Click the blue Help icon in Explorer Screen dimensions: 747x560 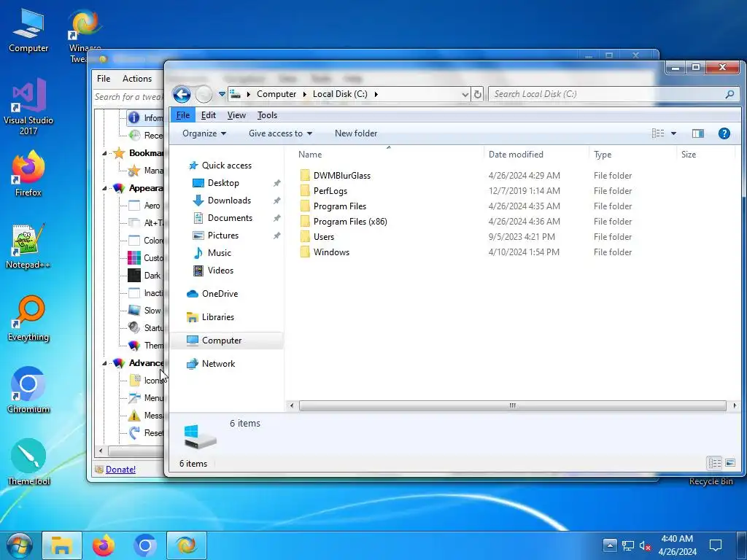pos(724,134)
